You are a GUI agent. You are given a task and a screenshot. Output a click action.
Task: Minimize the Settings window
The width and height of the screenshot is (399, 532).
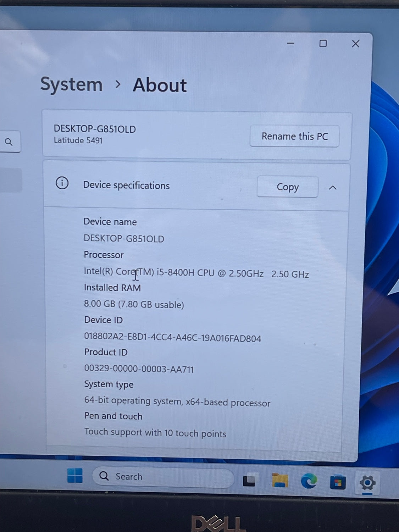click(290, 43)
